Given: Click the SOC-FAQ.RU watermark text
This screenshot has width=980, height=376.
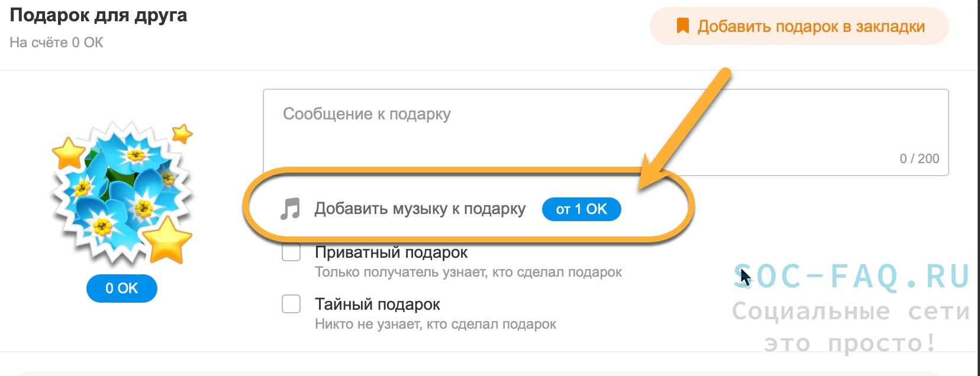Looking at the screenshot, I should coord(852,276).
